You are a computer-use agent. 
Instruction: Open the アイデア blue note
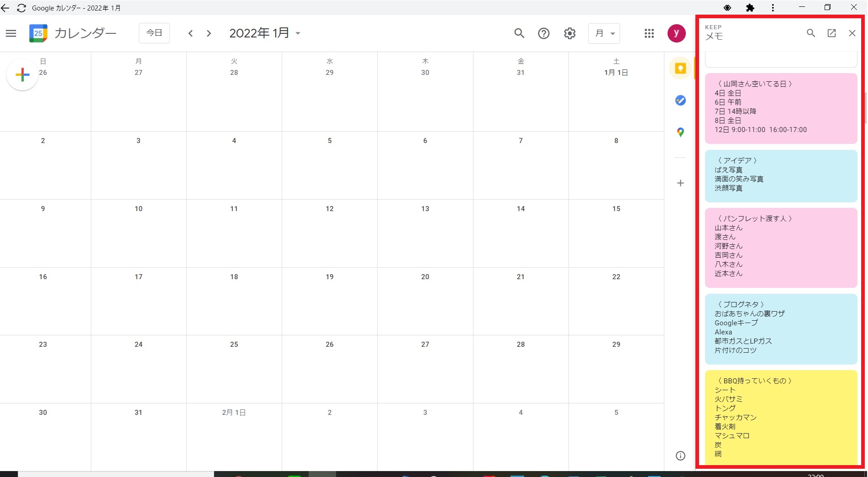781,176
